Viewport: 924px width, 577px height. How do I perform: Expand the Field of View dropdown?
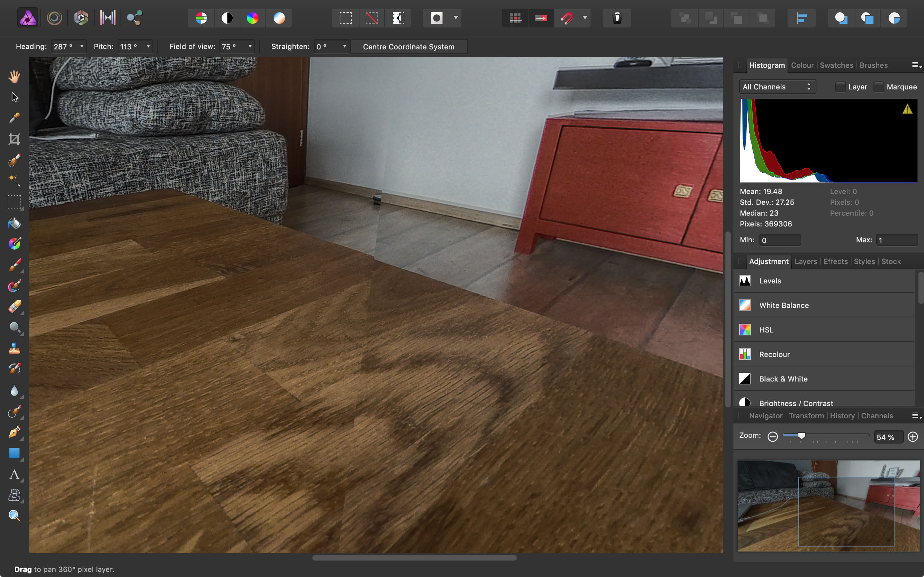pyautogui.click(x=250, y=47)
